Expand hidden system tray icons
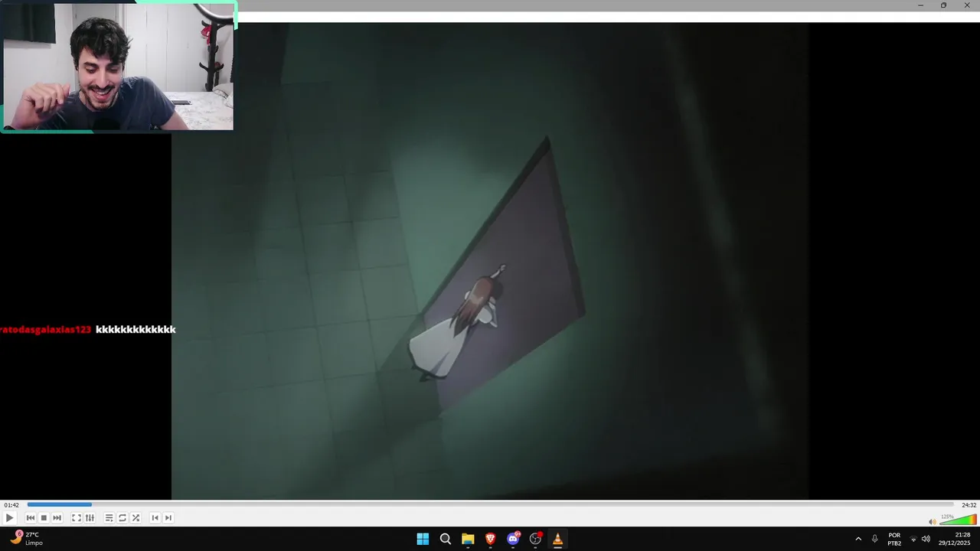 click(x=857, y=539)
